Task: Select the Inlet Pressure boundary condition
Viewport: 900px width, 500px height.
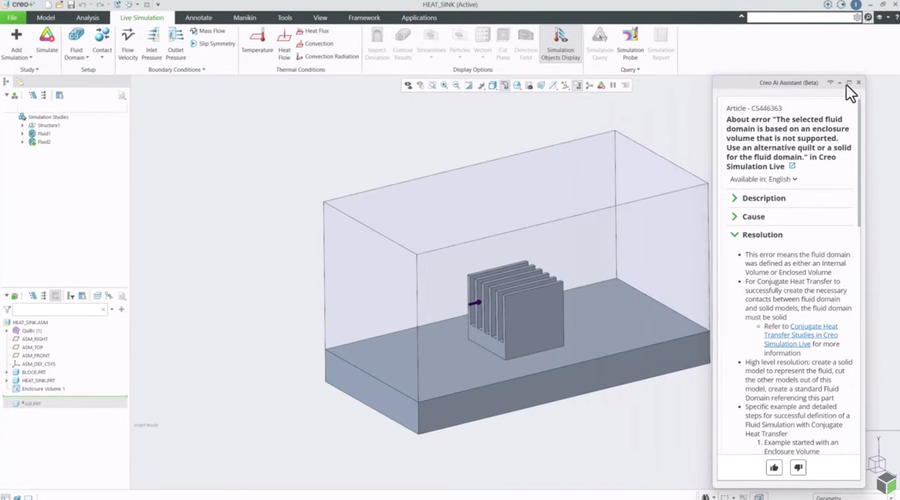Action: (152, 44)
